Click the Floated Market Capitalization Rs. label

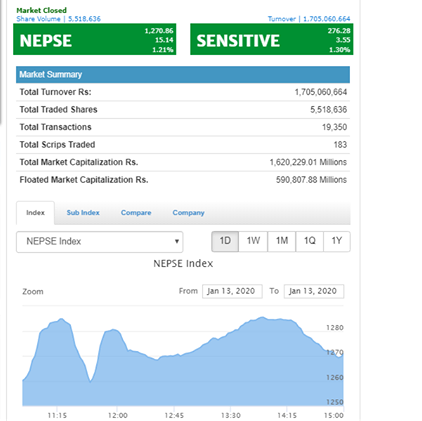coord(84,180)
